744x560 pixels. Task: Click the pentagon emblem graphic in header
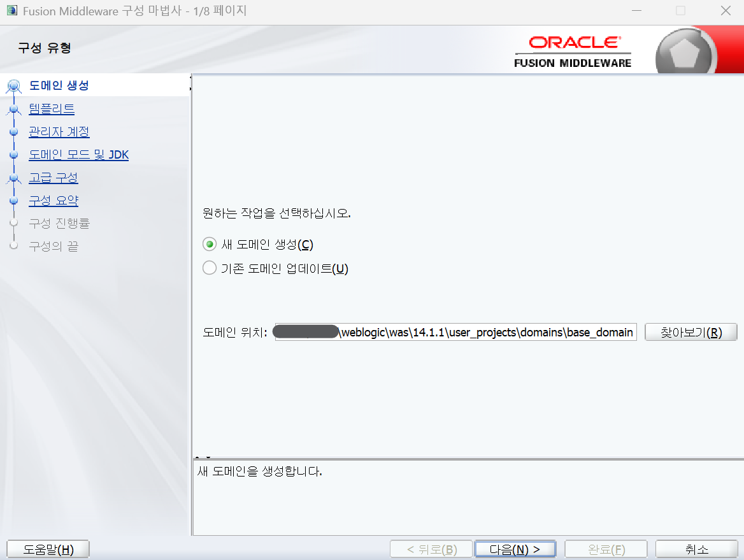[x=685, y=52]
